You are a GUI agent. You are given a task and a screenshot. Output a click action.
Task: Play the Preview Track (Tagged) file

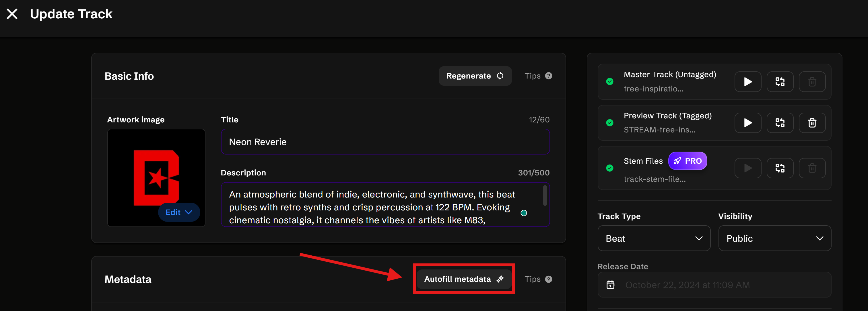click(x=747, y=123)
